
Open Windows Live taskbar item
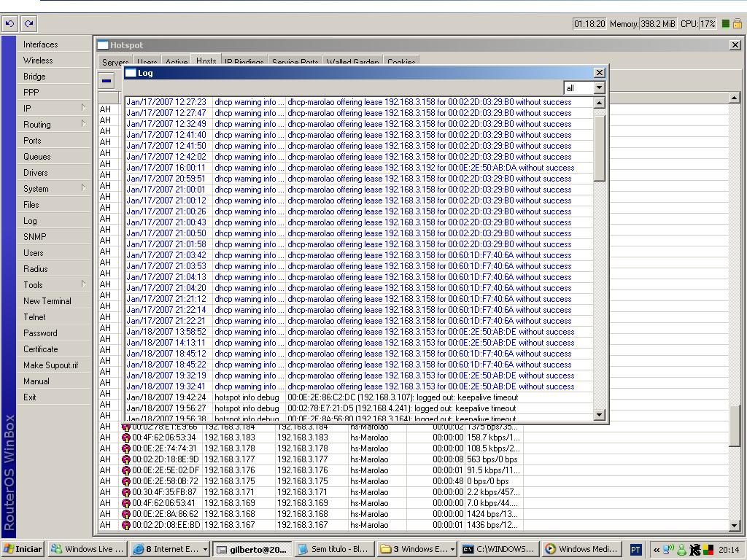tap(88, 549)
